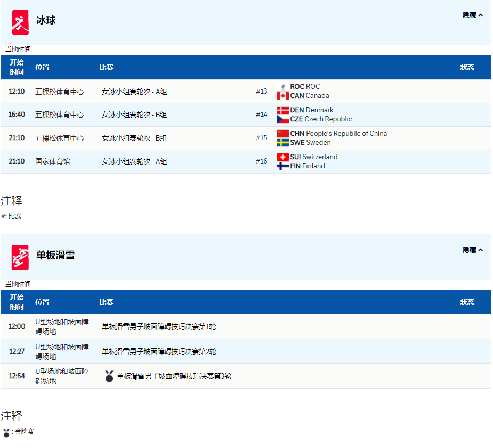This screenshot has width=493, height=448.
Task: Click the China flag icon
Action: [282, 134]
